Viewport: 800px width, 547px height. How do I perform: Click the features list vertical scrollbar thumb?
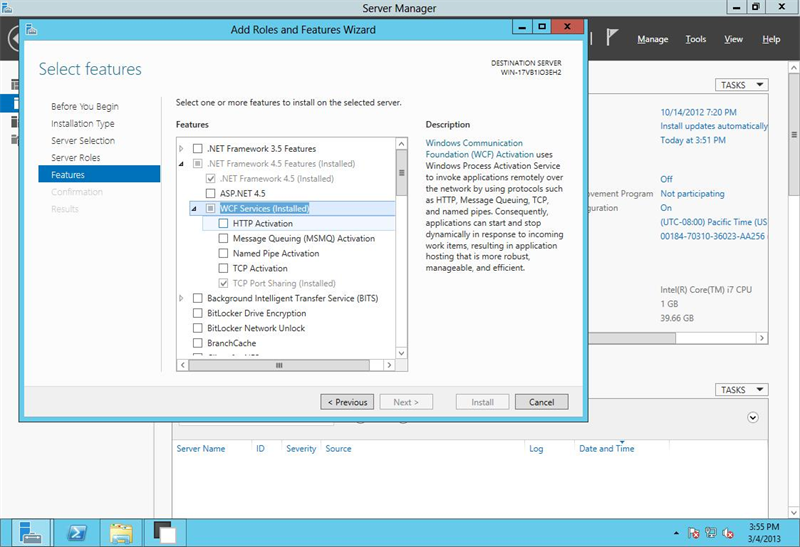[402, 172]
